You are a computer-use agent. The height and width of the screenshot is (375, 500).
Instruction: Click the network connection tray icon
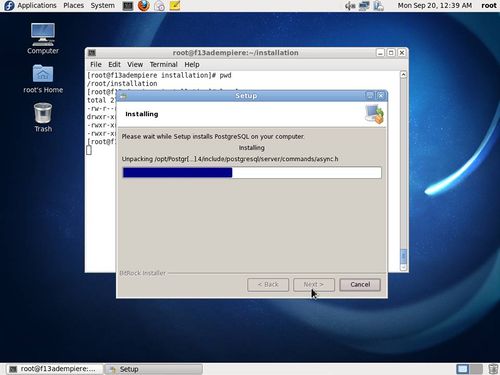[364, 6]
